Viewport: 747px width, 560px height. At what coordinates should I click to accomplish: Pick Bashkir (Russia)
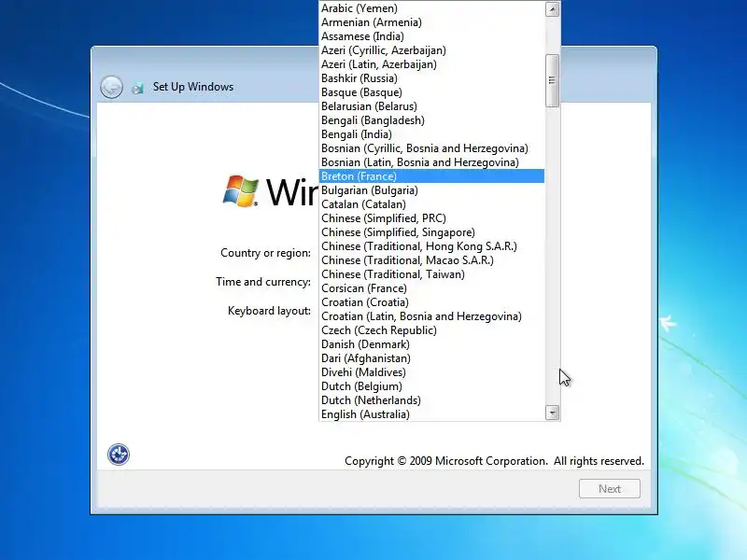pos(431,78)
